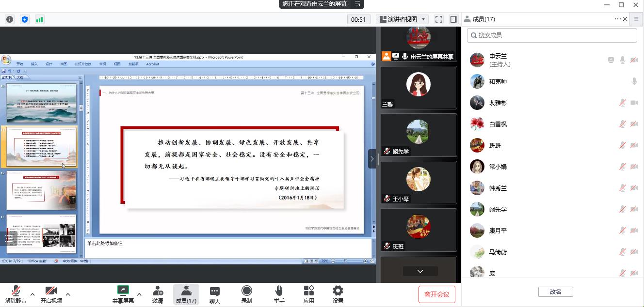Open the 邀请 invite icon

click(x=158, y=294)
